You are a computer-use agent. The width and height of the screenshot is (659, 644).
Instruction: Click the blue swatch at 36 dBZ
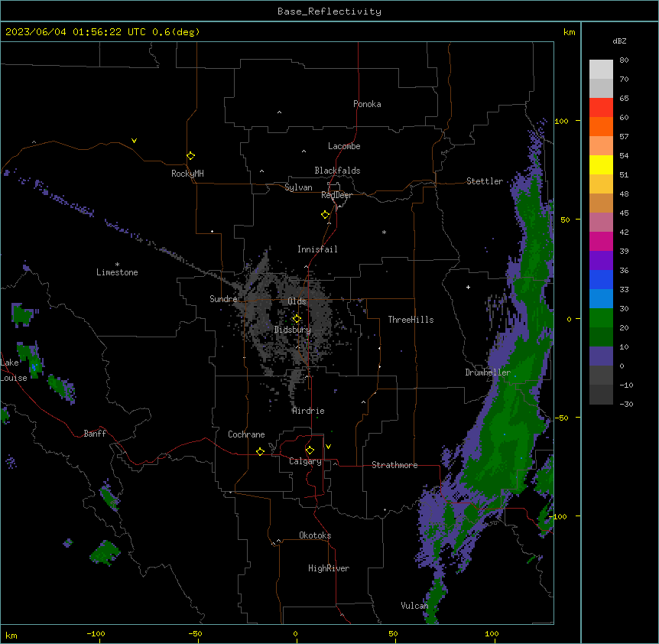coord(601,279)
